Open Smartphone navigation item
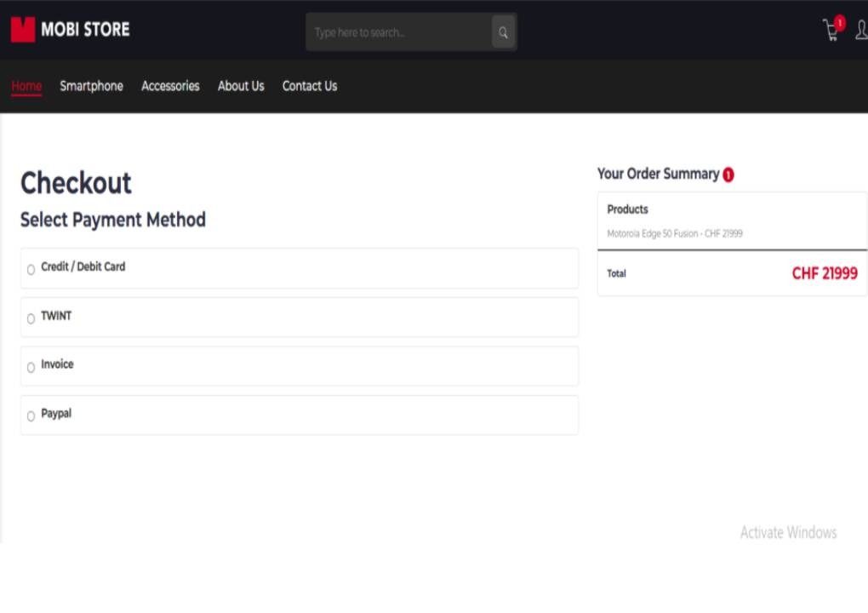The width and height of the screenshot is (868, 613). pos(91,86)
